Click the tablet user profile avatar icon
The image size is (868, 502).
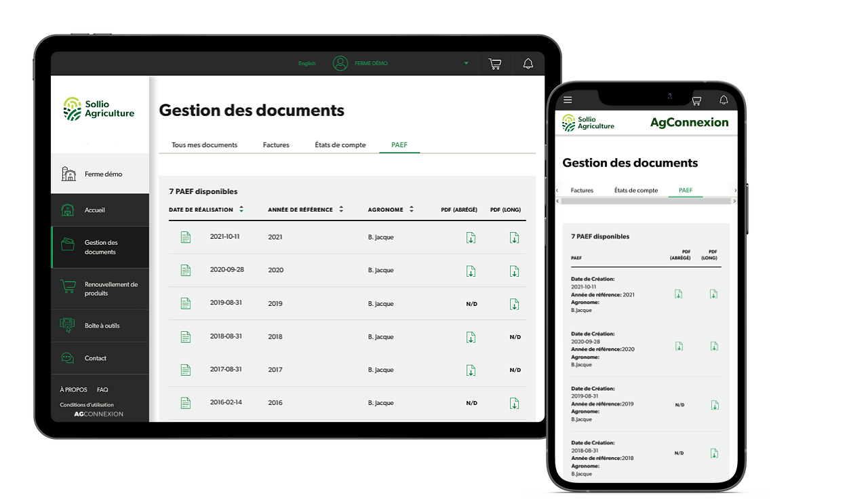[340, 63]
